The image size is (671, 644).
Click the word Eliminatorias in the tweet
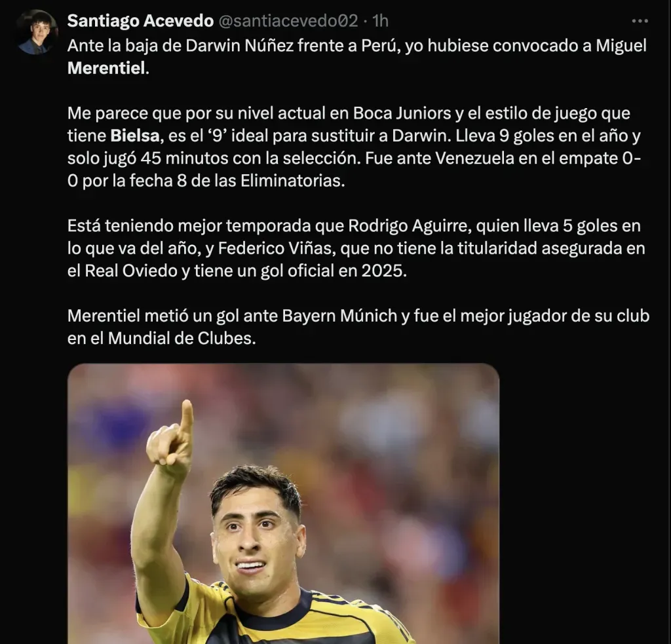[x=292, y=181]
